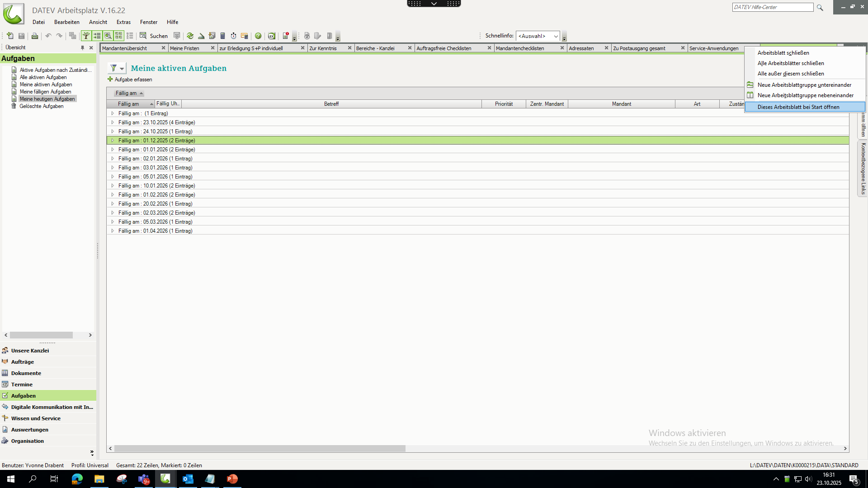Expand the Fällig am 01.02.2026 group
The width and height of the screenshot is (868, 488).
[x=113, y=195]
